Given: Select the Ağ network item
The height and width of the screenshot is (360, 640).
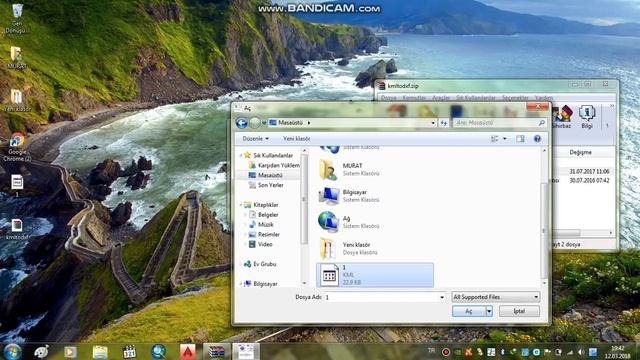Looking at the screenshot, I should (374, 222).
